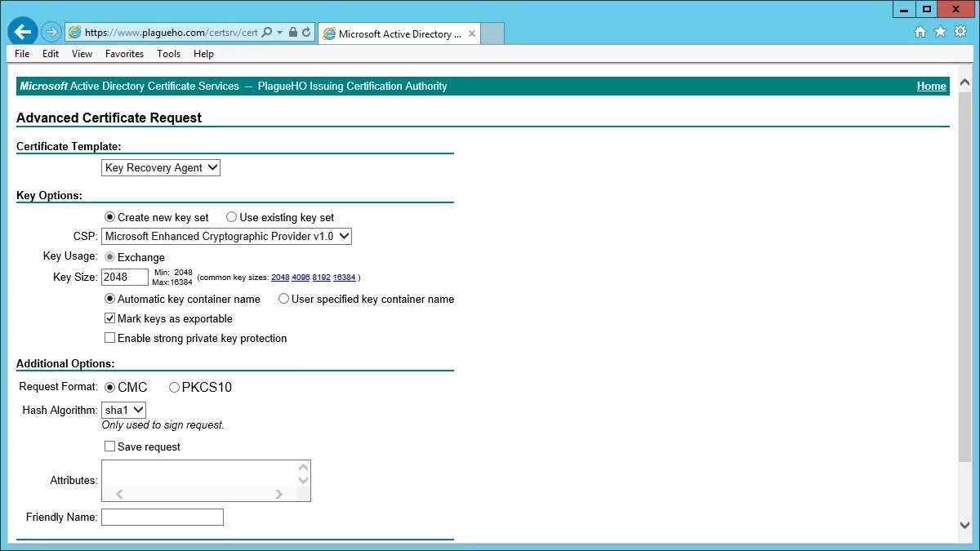
Task: Refresh the page with reload icon
Action: 307,33
